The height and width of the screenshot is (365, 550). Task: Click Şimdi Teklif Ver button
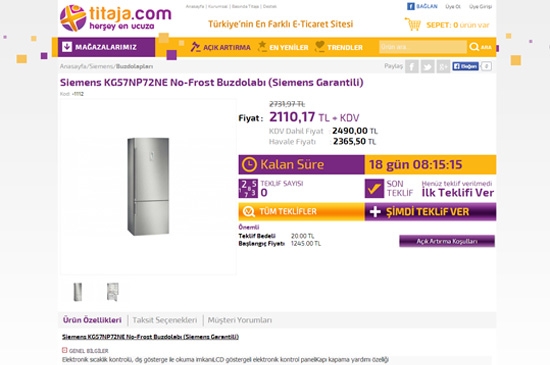tap(430, 212)
